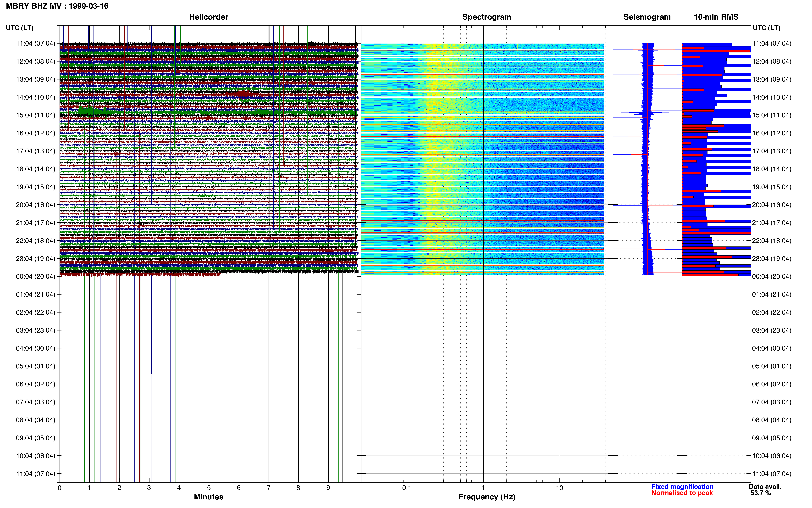
Task: Click RMS-side time label '09:04 (05:04)'
Action: click(772, 438)
